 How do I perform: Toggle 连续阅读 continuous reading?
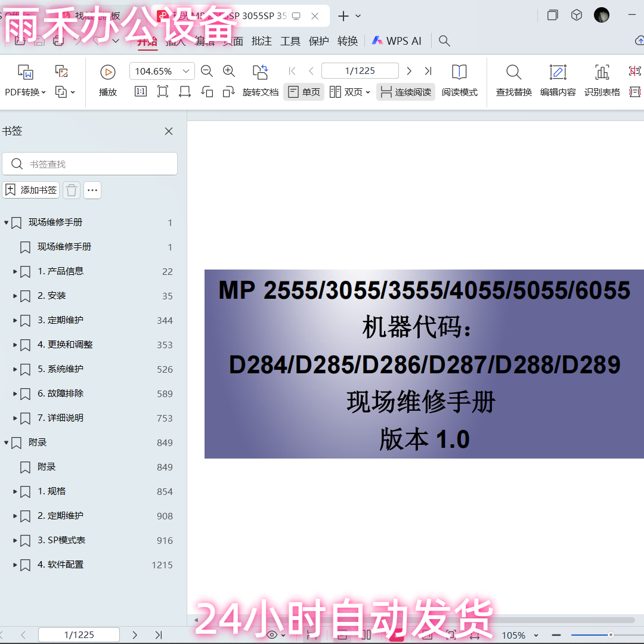click(x=406, y=92)
